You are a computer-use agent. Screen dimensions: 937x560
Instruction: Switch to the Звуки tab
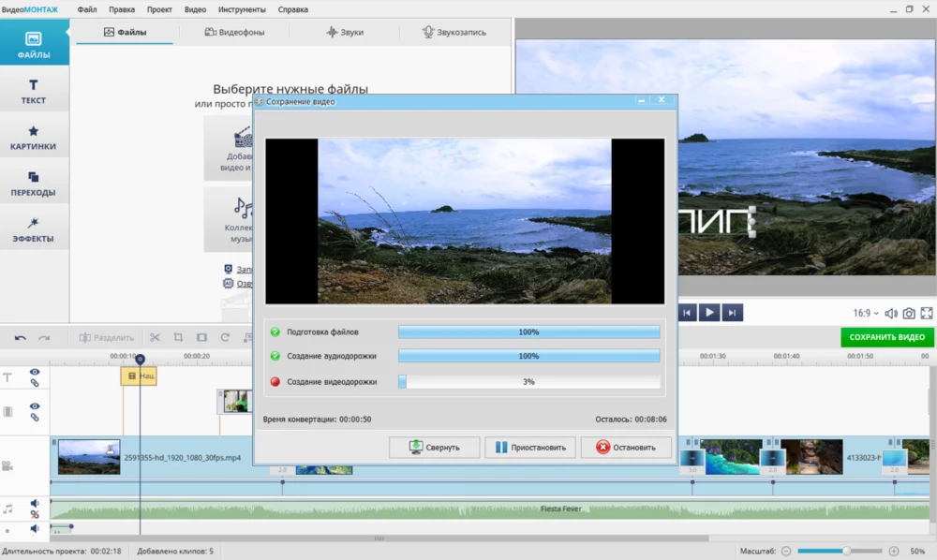coord(344,32)
